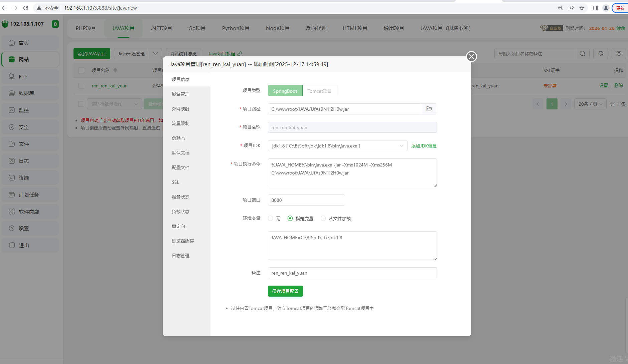Bookmark page with the star icon
628x364 pixels.
point(582,8)
